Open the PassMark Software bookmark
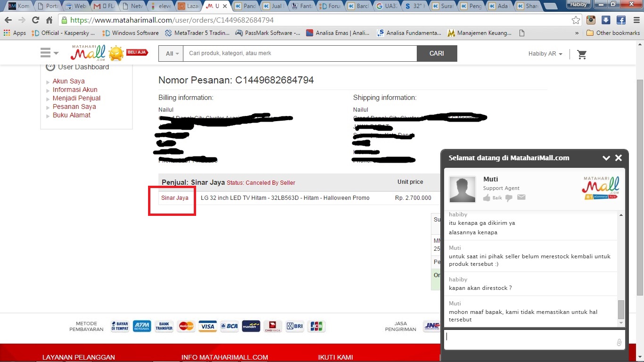Screen dimensions: 644x362 [x=267, y=33]
